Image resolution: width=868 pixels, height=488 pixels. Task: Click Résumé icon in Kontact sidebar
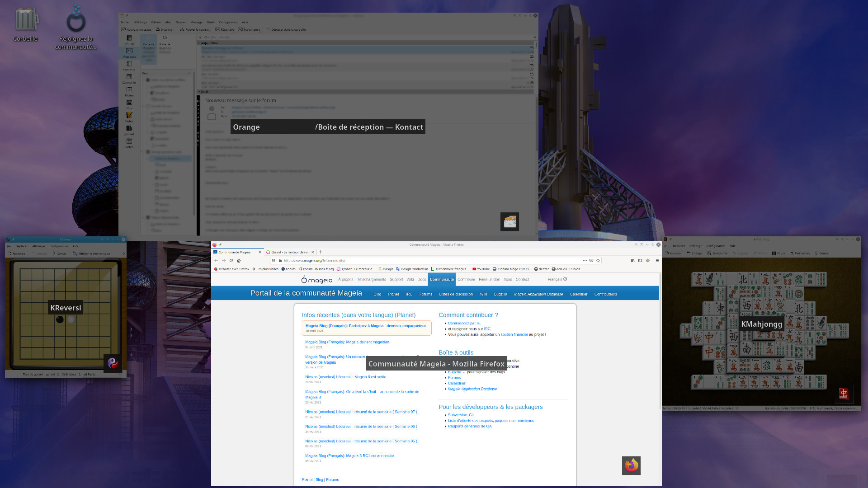[x=129, y=40]
